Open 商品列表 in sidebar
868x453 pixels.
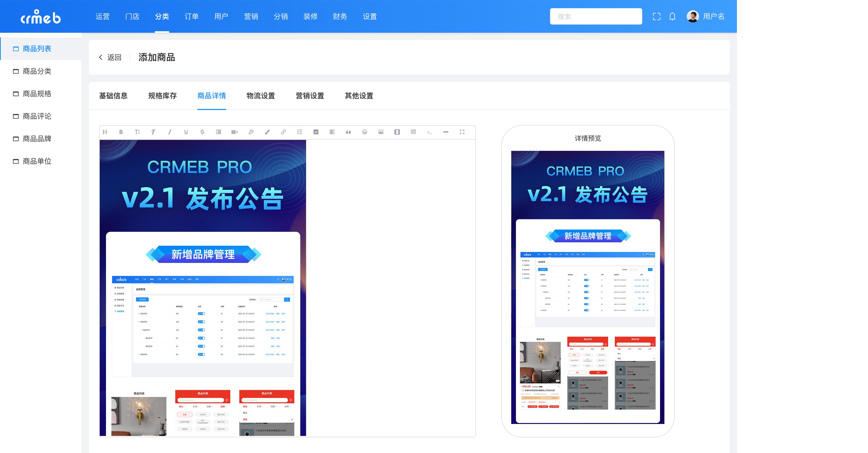tap(41, 49)
